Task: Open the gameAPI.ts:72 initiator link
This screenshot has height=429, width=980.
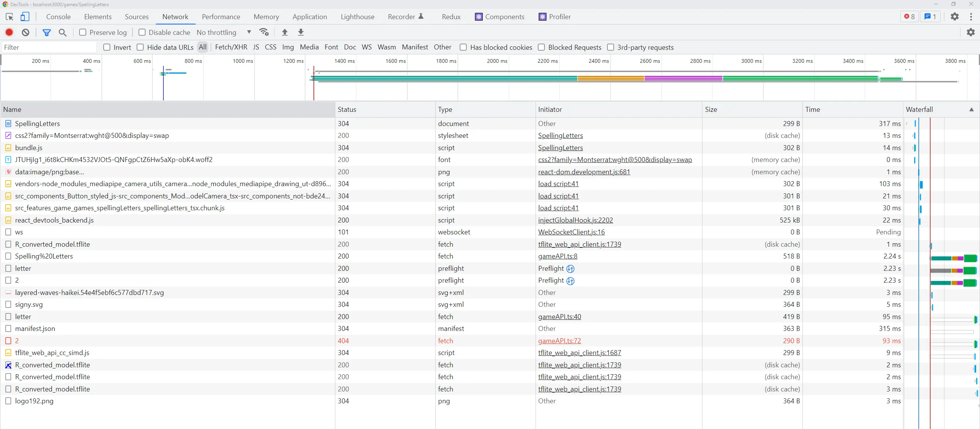Action: pyautogui.click(x=559, y=341)
